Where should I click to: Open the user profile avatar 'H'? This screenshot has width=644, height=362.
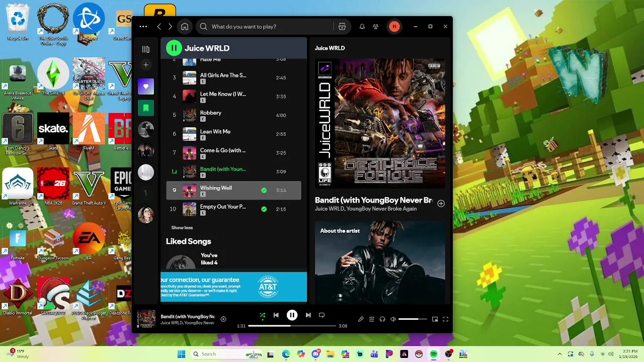click(394, 27)
